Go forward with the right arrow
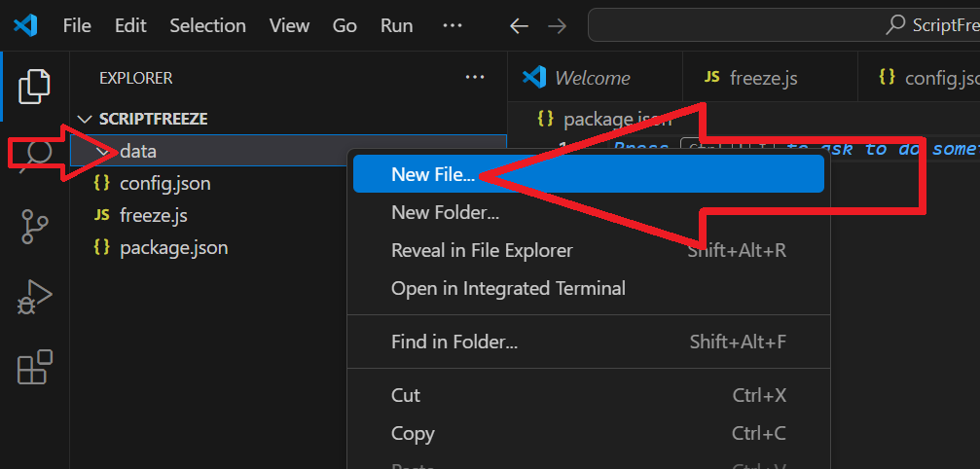Image resolution: width=980 pixels, height=469 pixels. [x=557, y=25]
